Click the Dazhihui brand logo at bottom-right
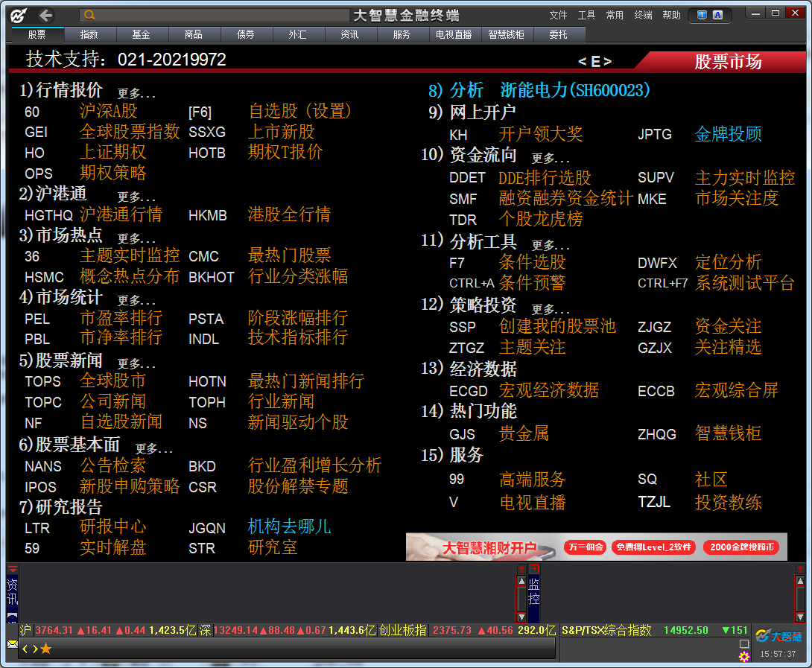 point(778,636)
